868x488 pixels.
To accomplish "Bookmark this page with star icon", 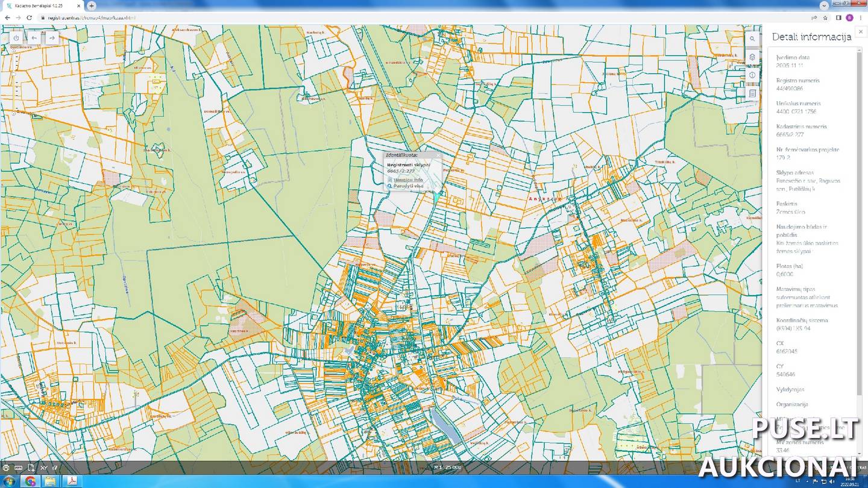I will (x=825, y=17).
